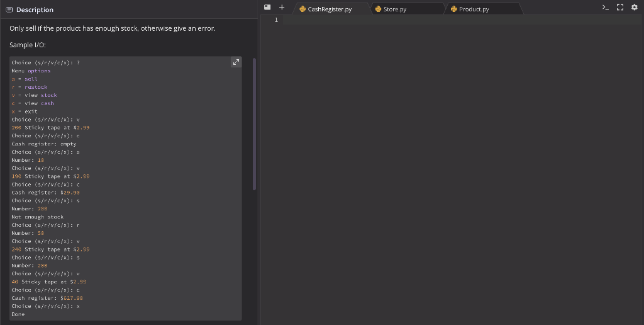Click the description panel scrollbar
Screen dimensions: 644x325
click(x=254, y=123)
